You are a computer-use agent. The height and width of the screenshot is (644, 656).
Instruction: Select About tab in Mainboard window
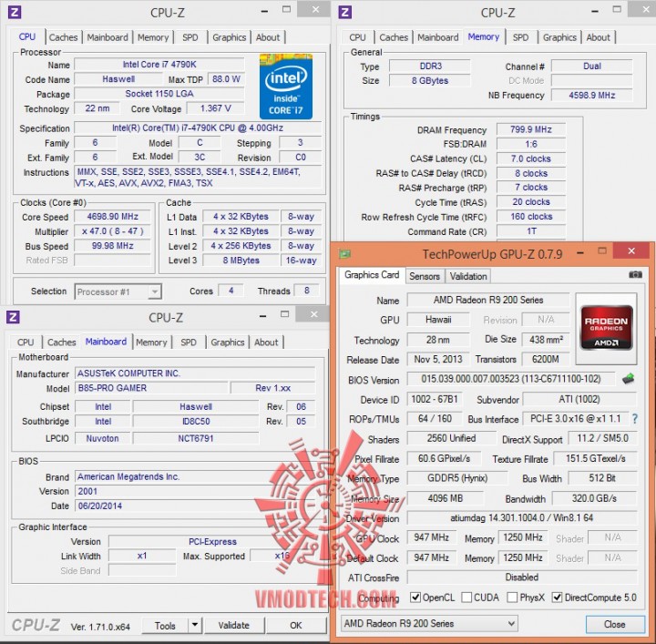[266, 342]
